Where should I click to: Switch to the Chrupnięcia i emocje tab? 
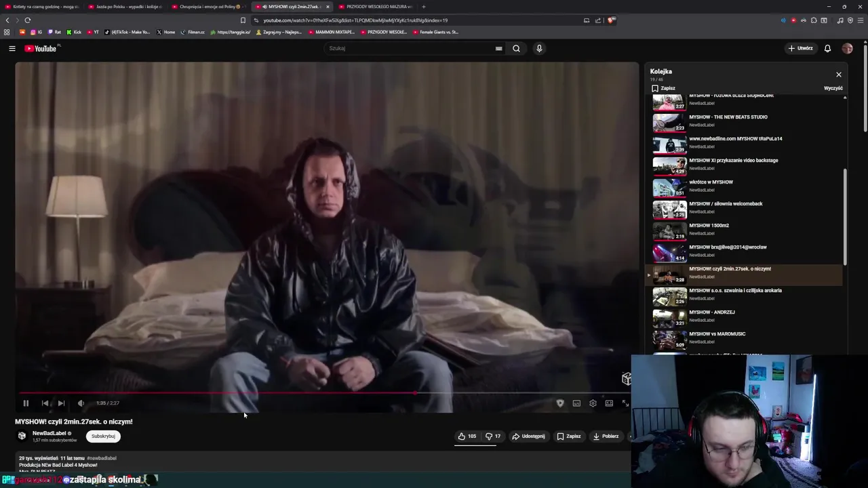(209, 7)
